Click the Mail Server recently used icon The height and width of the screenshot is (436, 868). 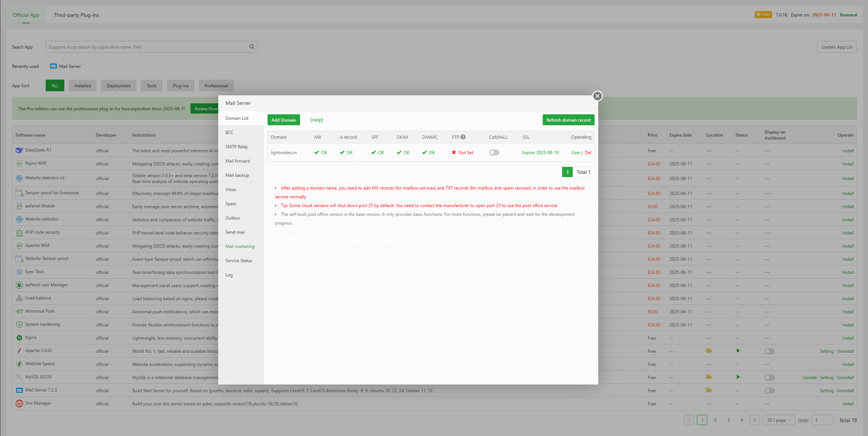point(53,66)
